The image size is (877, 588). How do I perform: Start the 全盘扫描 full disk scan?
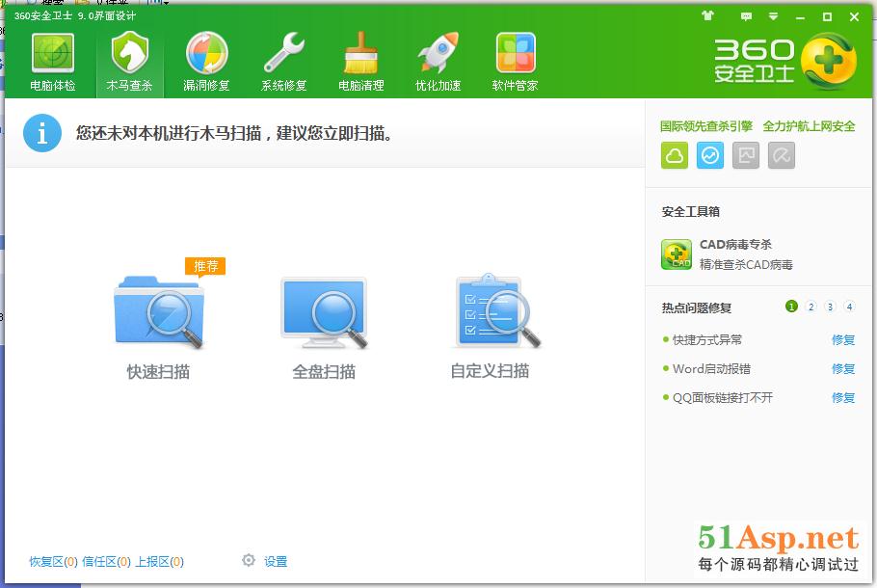click(x=324, y=329)
